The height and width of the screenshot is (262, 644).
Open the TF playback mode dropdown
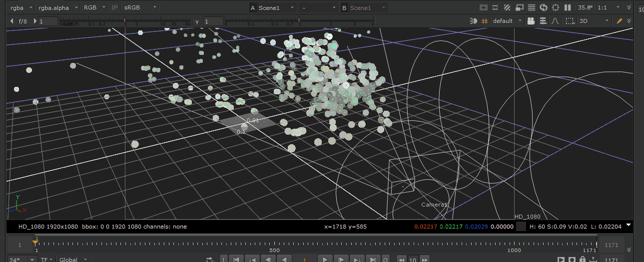click(47, 260)
